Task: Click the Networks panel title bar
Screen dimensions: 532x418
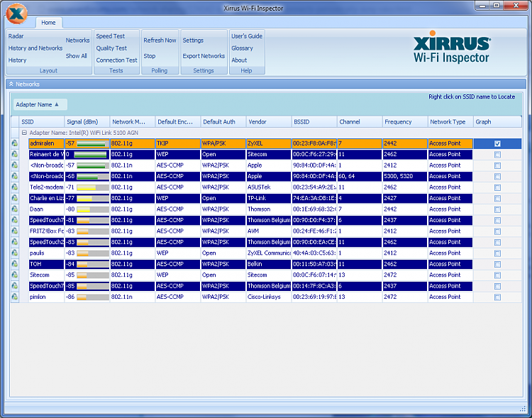Action: tap(266, 84)
